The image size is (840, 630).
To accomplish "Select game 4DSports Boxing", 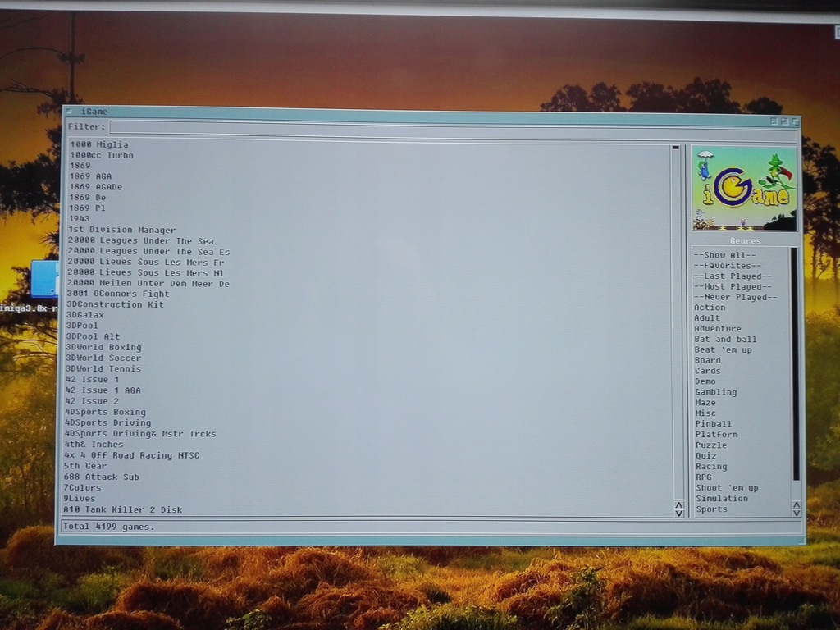I will (105, 413).
